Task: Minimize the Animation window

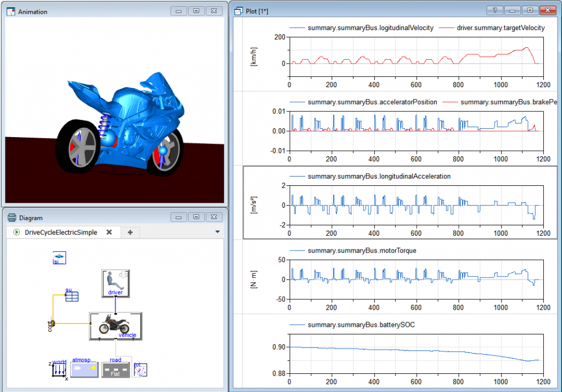Action: click(x=178, y=11)
